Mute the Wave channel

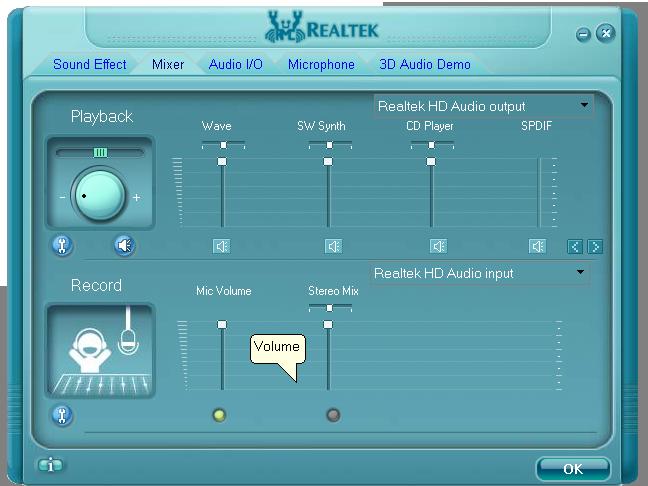pyautogui.click(x=222, y=246)
